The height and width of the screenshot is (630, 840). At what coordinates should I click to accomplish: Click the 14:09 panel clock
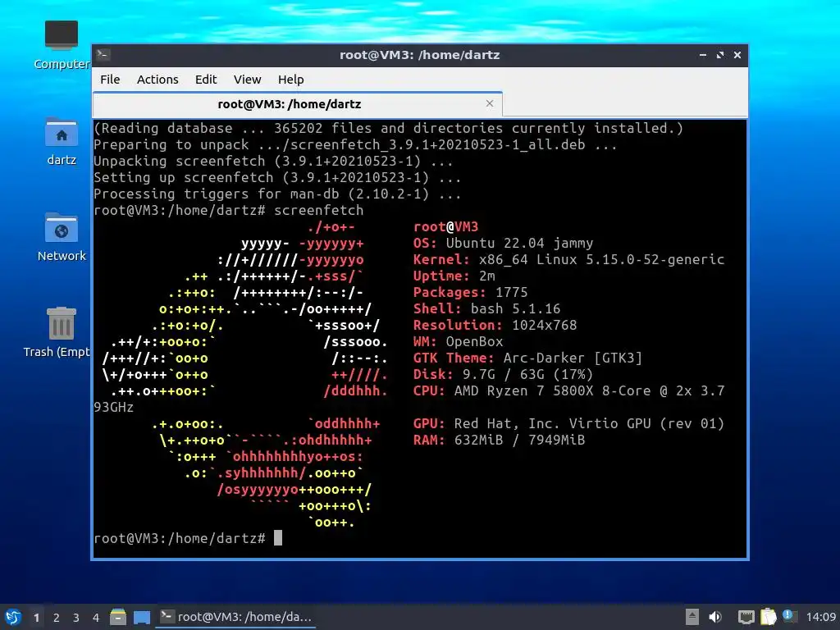(820, 617)
